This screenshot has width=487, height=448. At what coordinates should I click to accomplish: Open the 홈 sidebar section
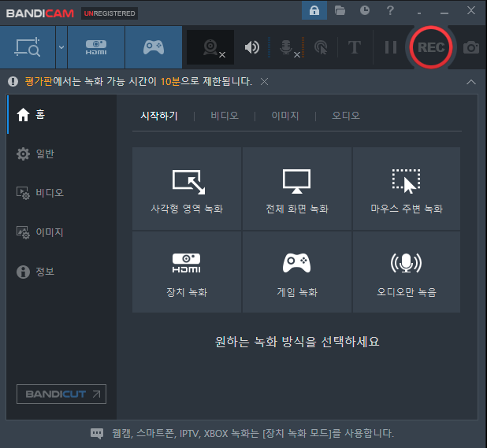pos(61,114)
